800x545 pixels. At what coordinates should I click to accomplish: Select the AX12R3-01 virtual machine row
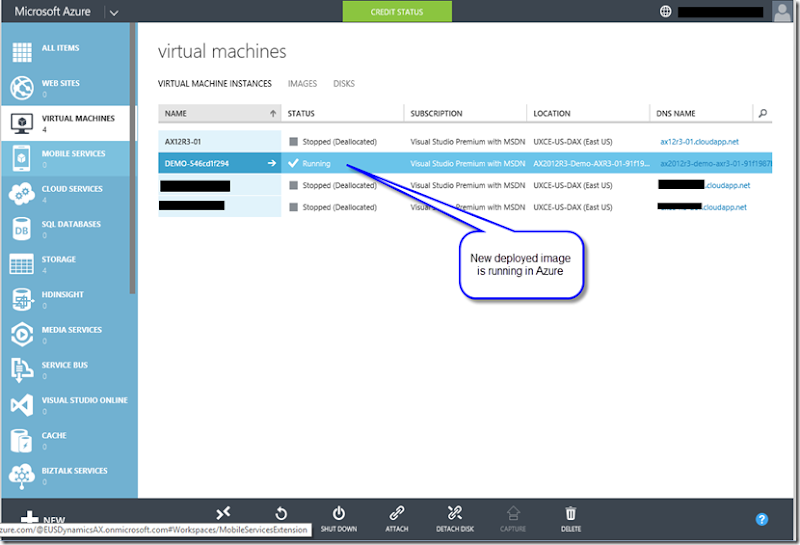tap(218, 142)
